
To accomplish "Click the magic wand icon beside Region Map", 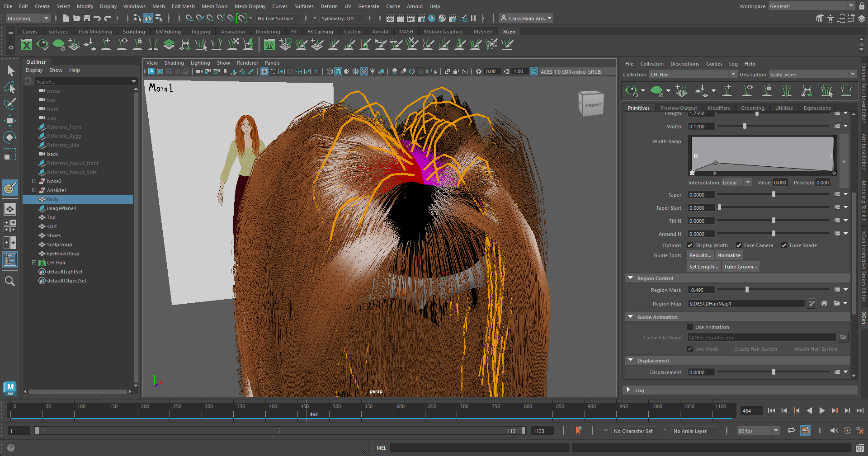I will tap(812, 303).
